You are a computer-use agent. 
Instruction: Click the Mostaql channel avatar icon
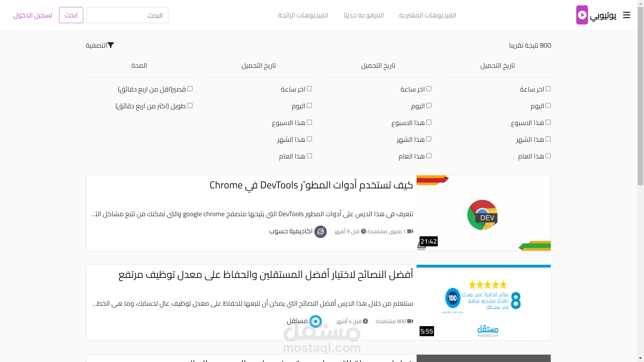click(x=315, y=321)
